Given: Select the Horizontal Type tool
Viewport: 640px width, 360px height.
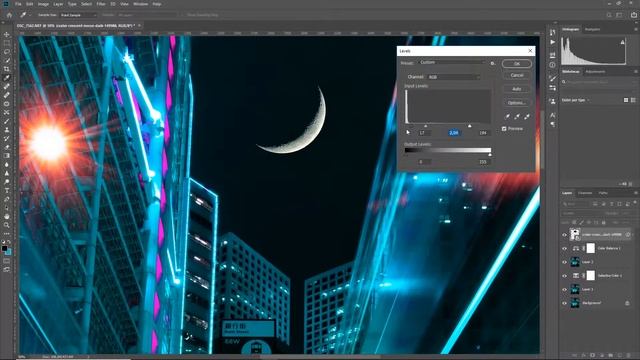Looking at the screenshot, I should [7, 190].
